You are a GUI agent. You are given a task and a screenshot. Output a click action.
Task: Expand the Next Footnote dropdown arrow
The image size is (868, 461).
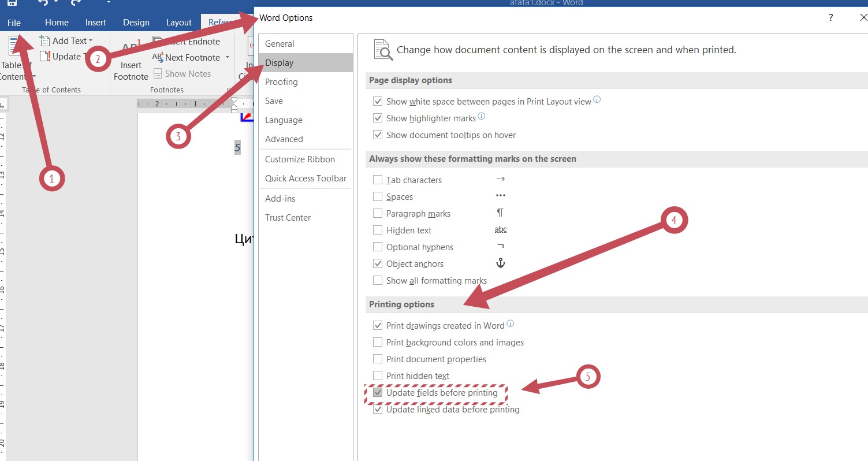228,57
